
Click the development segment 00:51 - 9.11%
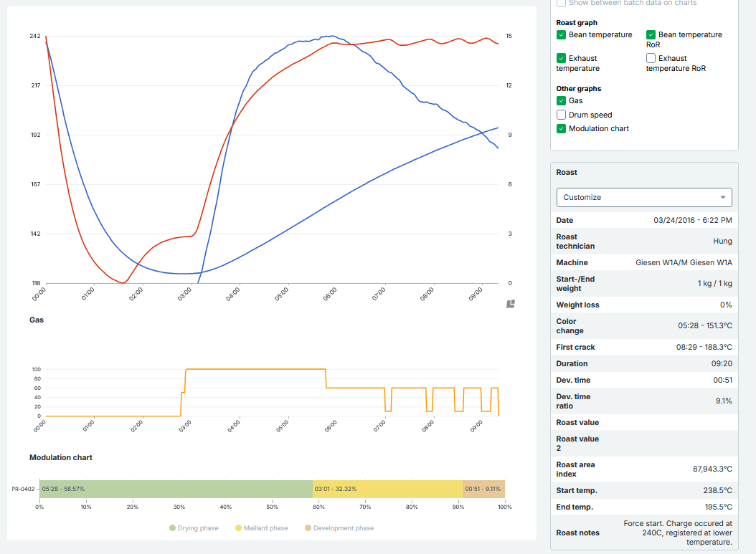pos(483,489)
